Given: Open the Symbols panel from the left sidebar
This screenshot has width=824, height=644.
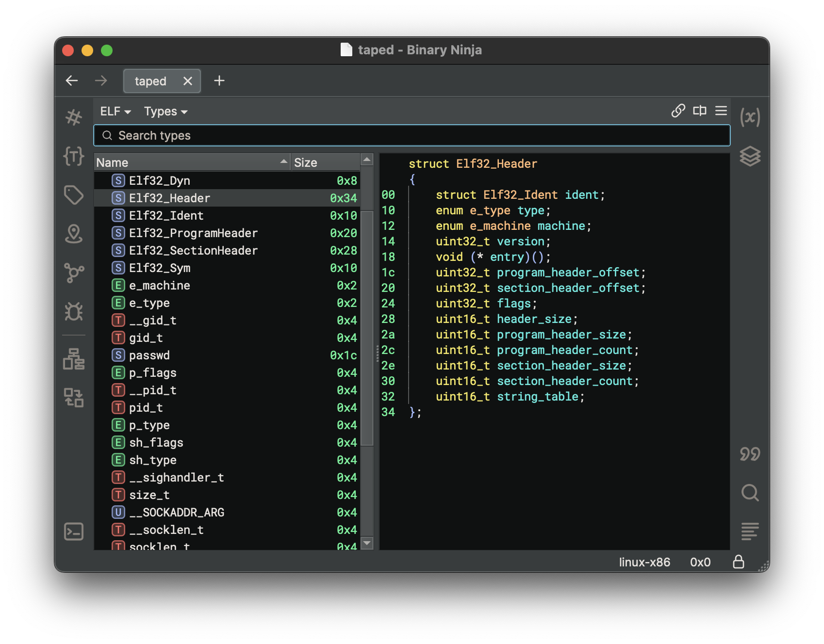Looking at the screenshot, I should [74, 117].
